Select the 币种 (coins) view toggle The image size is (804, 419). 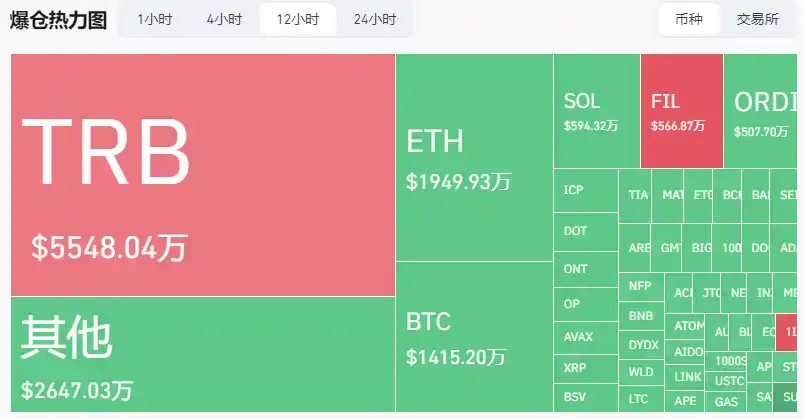coord(689,19)
